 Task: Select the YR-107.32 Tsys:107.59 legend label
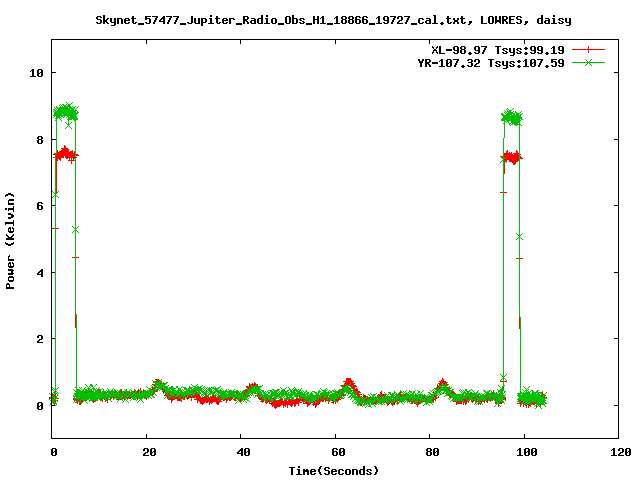pyautogui.click(x=491, y=63)
